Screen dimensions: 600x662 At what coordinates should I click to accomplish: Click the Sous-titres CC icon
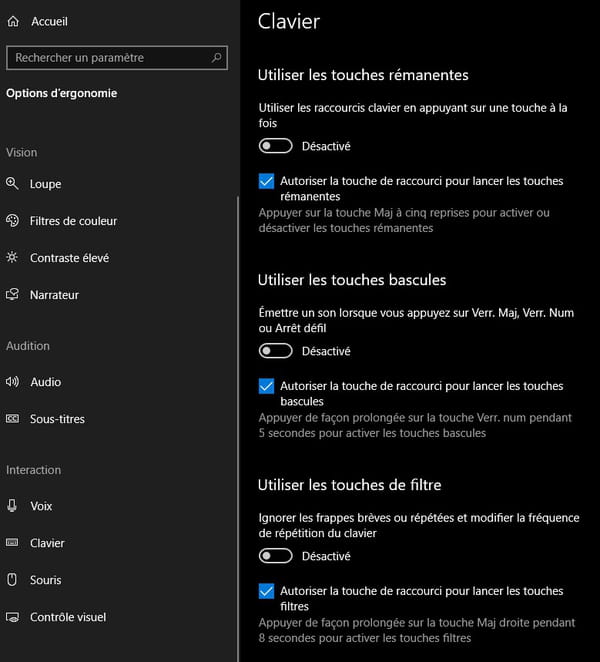[x=12, y=418]
